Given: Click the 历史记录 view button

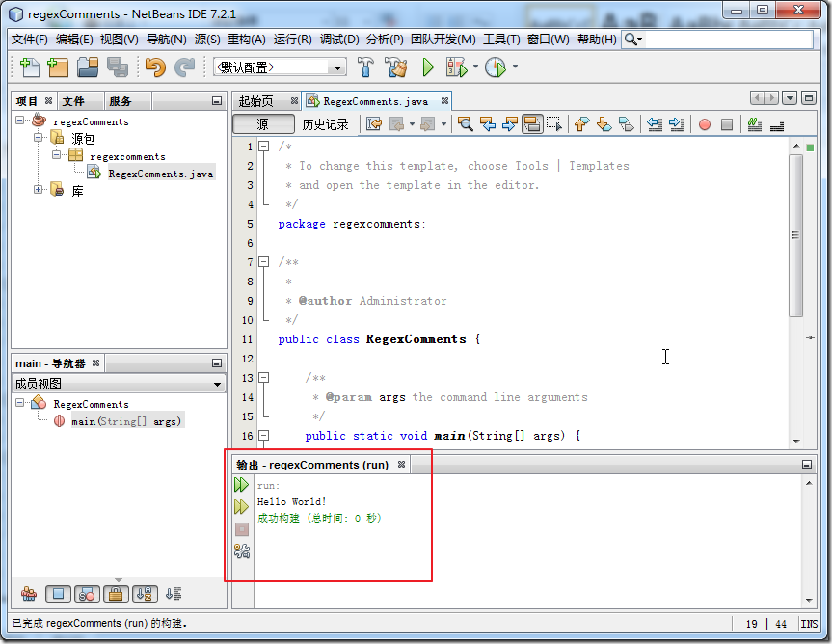Looking at the screenshot, I should pyautogui.click(x=325, y=124).
